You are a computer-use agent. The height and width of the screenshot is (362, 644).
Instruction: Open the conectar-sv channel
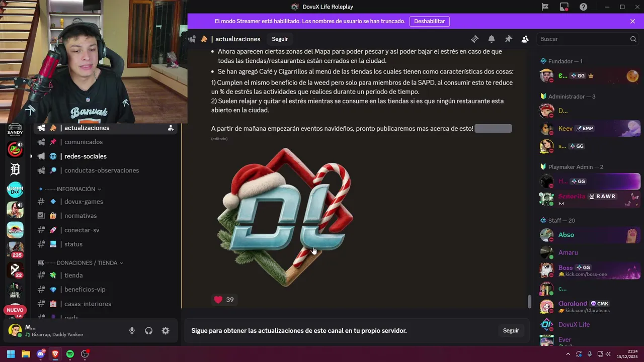(106, 230)
